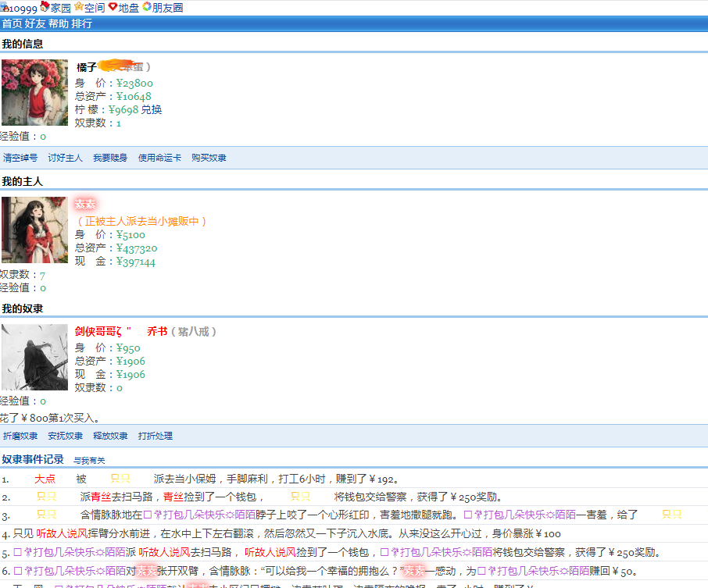Click the first 听故人说风 link in event 4
Image resolution: width=708 pixels, height=588 pixels.
pyautogui.click(x=62, y=534)
